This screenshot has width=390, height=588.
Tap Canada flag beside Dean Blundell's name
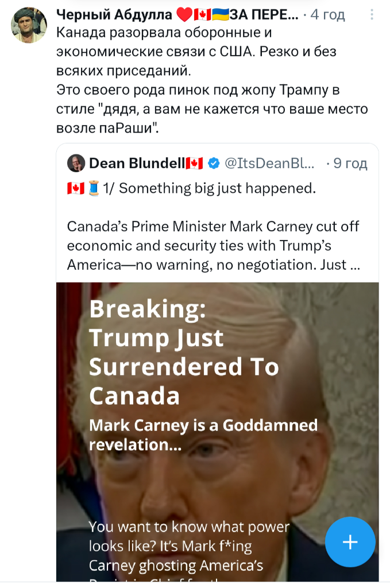point(195,164)
